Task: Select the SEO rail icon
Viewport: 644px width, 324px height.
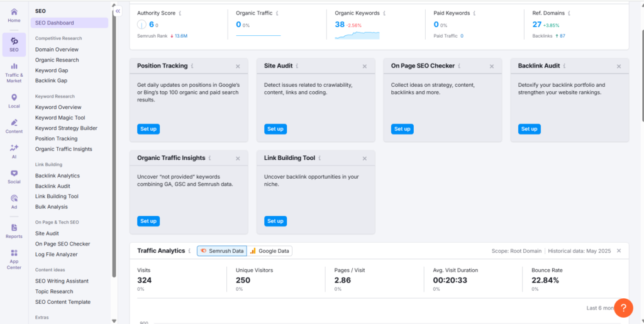Action: pyautogui.click(x=14, y=45)
